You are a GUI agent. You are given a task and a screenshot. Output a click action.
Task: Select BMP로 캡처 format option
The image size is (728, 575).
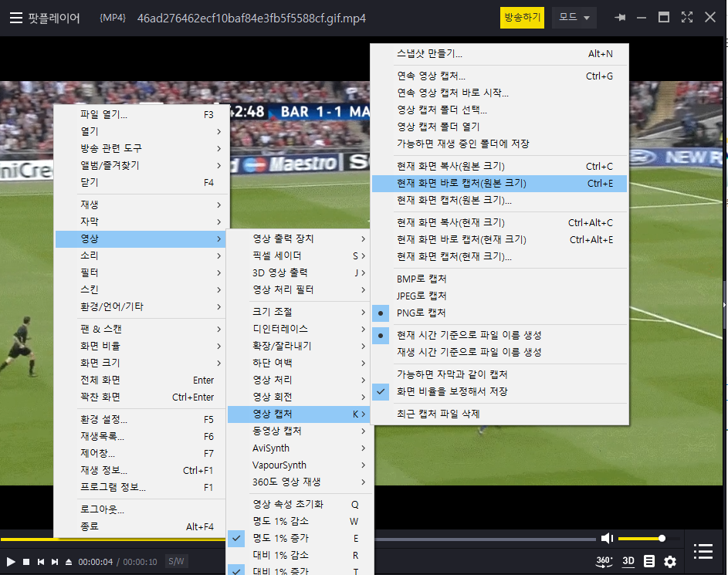(500, 279)
